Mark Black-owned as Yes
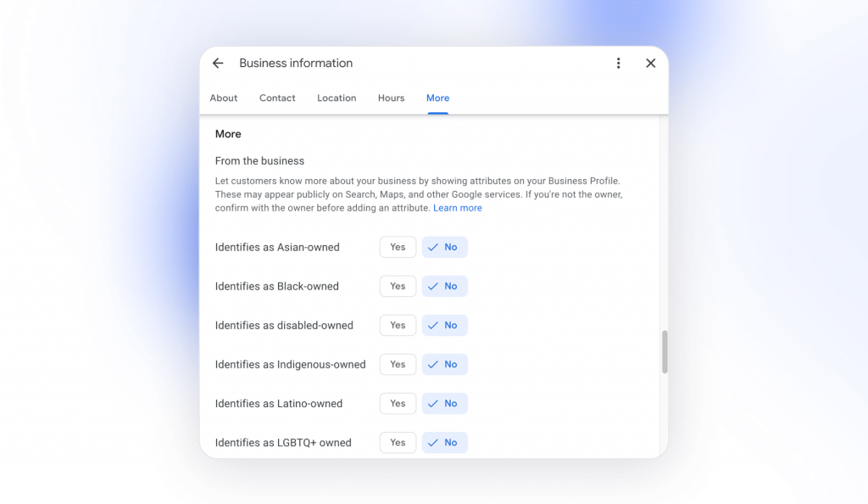The height and width of the screenshot is (504, 868). tap(398, 287)
